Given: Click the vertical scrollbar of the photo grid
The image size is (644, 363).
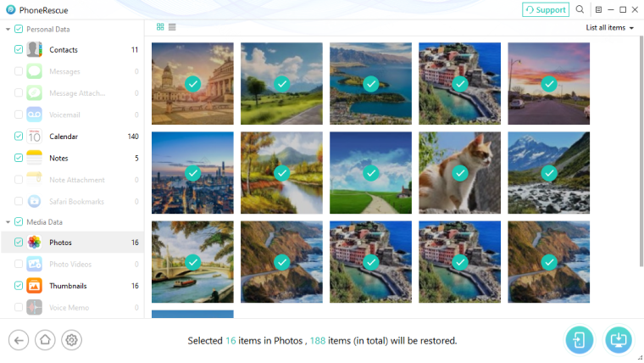Looking at the screenshot, I should 641,151.
